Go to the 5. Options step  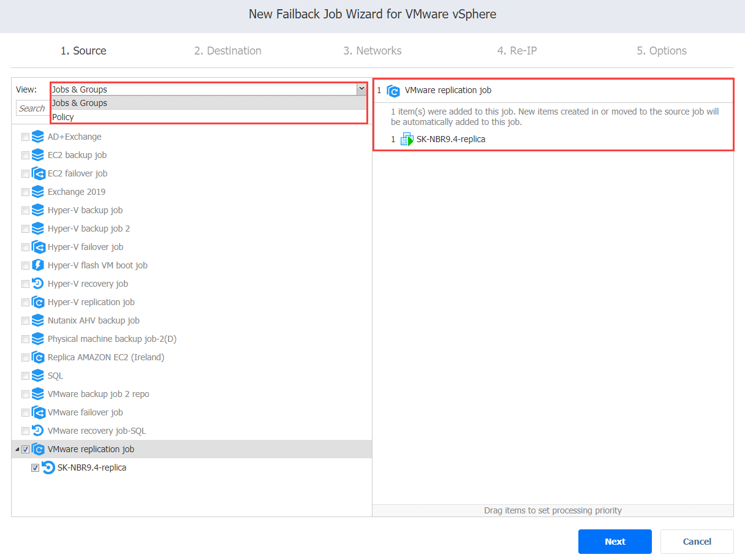[662, 51]
